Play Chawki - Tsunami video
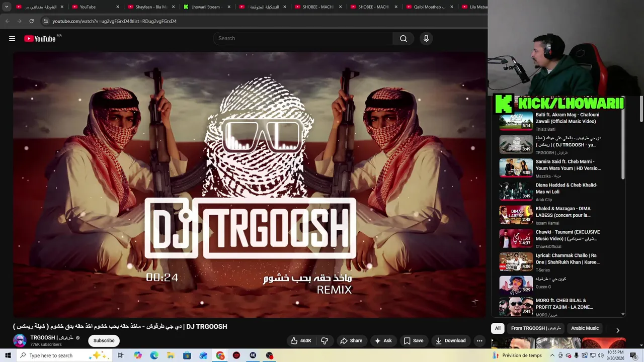Image resolution: width=644 pixels, height=362 pixels. (x=549, y=238)
